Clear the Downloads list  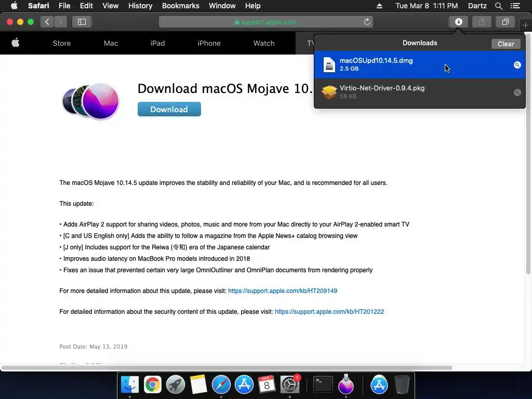click(506, 44)
